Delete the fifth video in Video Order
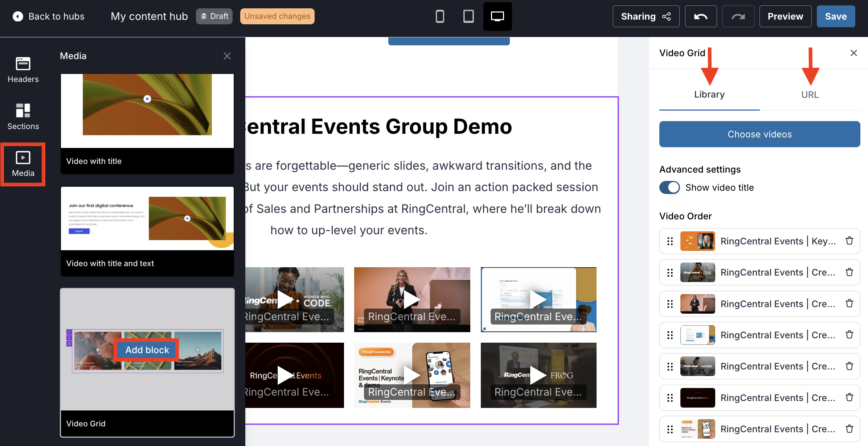The height and width of the screenshot is (446, 868). (x=849, y=366)
